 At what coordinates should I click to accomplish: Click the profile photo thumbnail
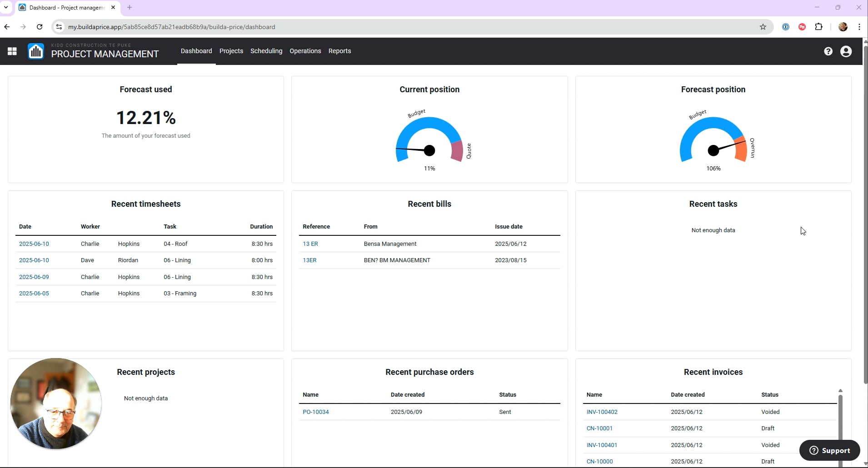pos(56,403)
